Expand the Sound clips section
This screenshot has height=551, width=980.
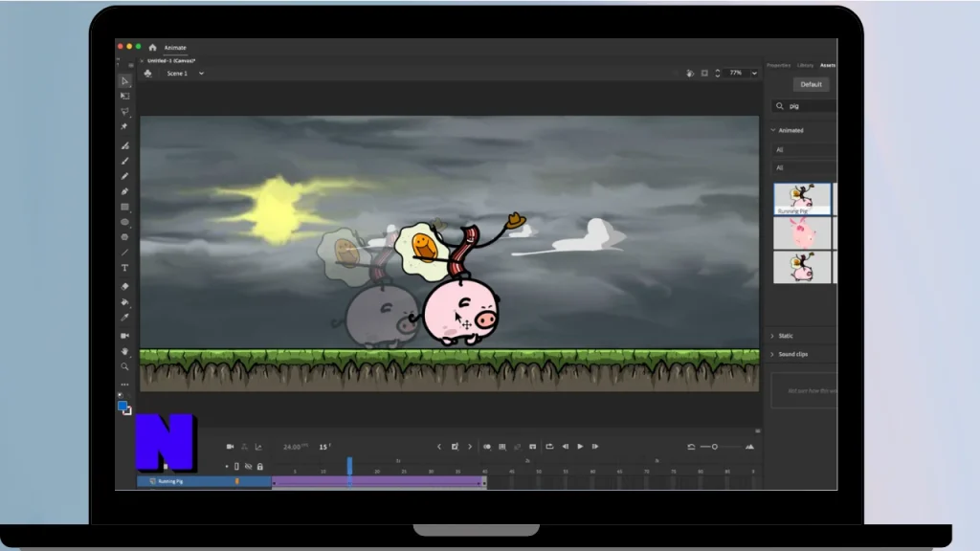click(772, 354)
